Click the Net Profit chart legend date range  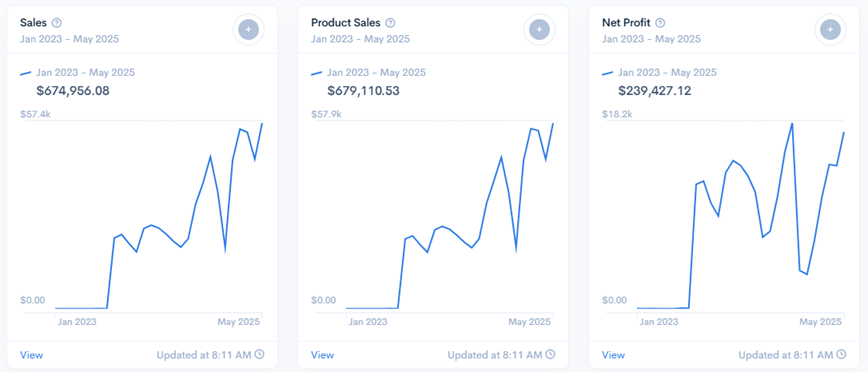pos(668,73)
